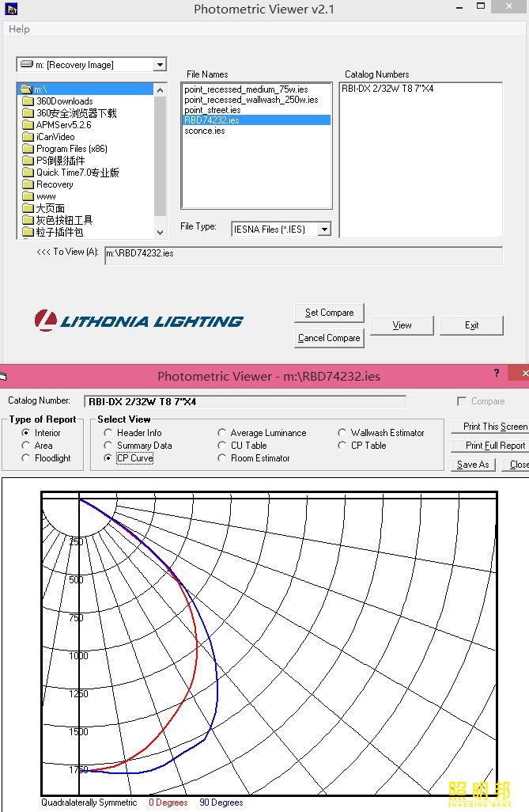Minimize the Photometric Viewer v2.1 window

coord(459,7)
